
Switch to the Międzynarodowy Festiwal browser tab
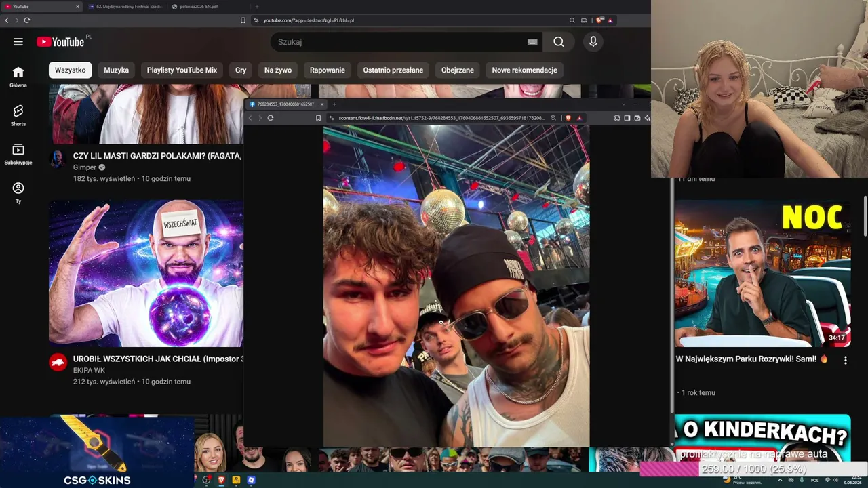coord(125,7)
